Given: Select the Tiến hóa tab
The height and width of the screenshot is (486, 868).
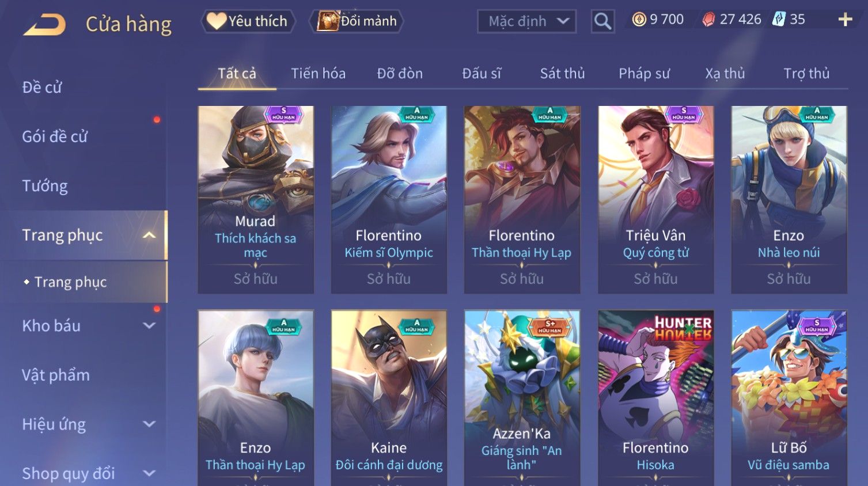Looking at the screenshot, I should pyautogui.click(x=318, y=74).
